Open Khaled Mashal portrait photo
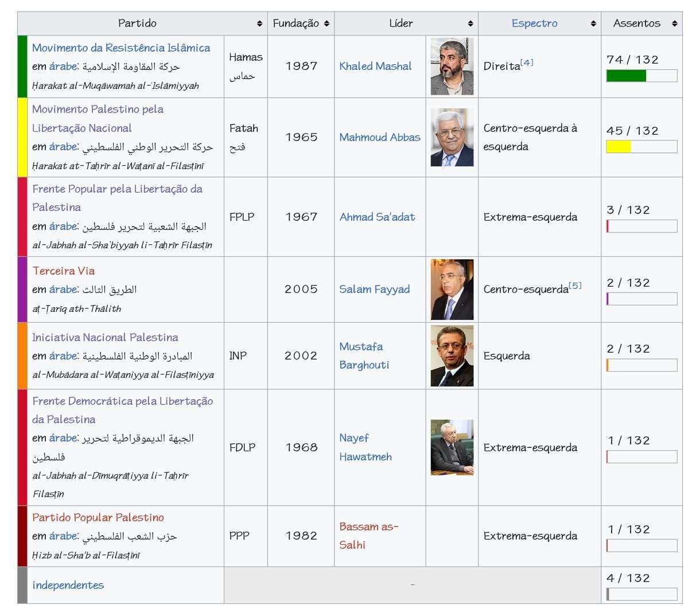700x613 pixels. coord(452,67)
